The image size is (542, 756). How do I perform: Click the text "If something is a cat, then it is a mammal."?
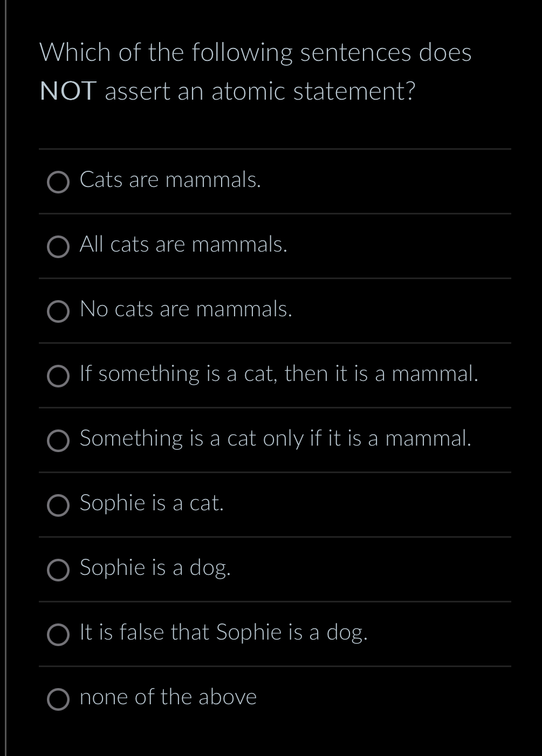pos(279,374)
